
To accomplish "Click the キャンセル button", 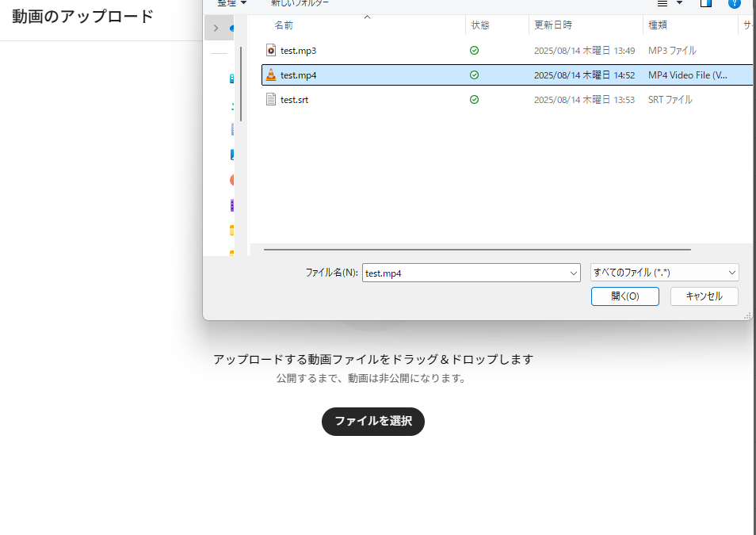I will pos(704,296).
